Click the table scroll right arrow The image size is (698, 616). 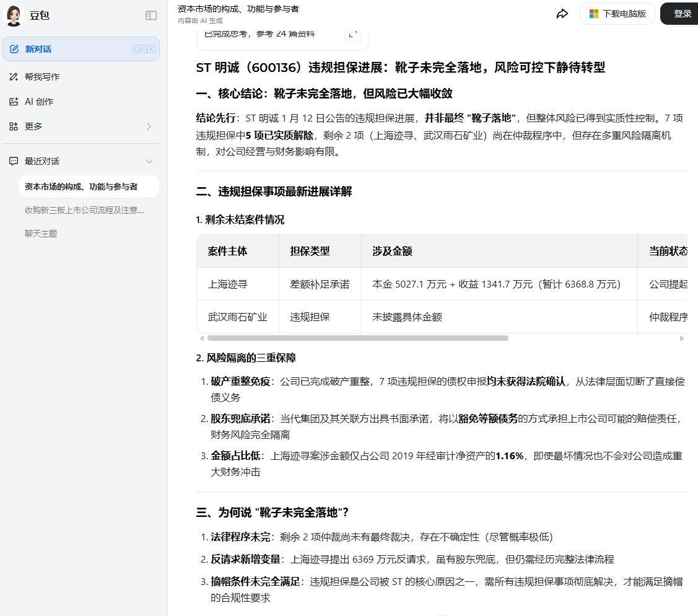click(681, 338)
